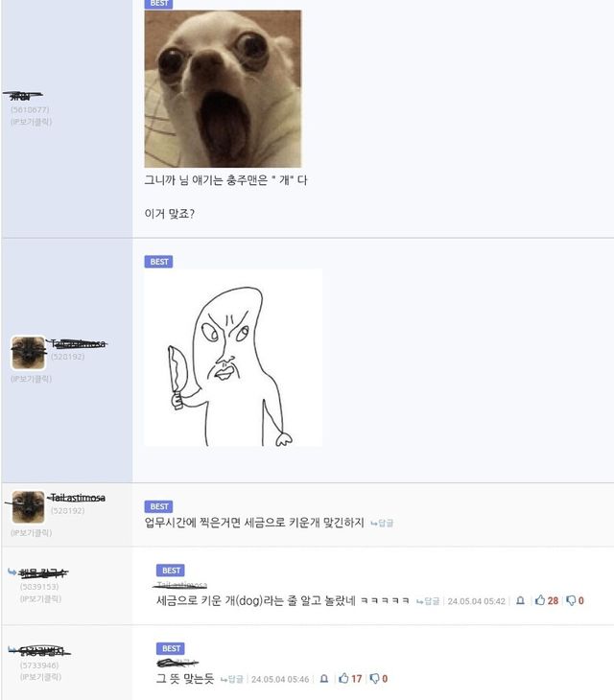
Task: Click reply arrow icon beside user 5733946
Action: [12, 650]
